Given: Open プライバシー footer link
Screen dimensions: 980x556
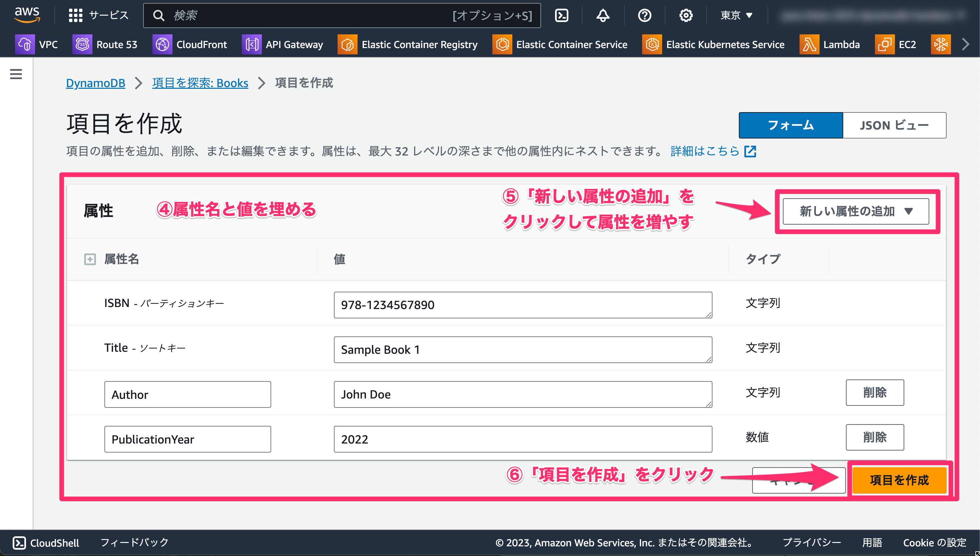Looking at the screenshot, I should 812,543.
